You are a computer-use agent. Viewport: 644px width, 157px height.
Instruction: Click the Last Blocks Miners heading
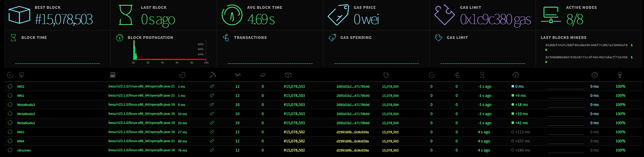click(563, 38)
